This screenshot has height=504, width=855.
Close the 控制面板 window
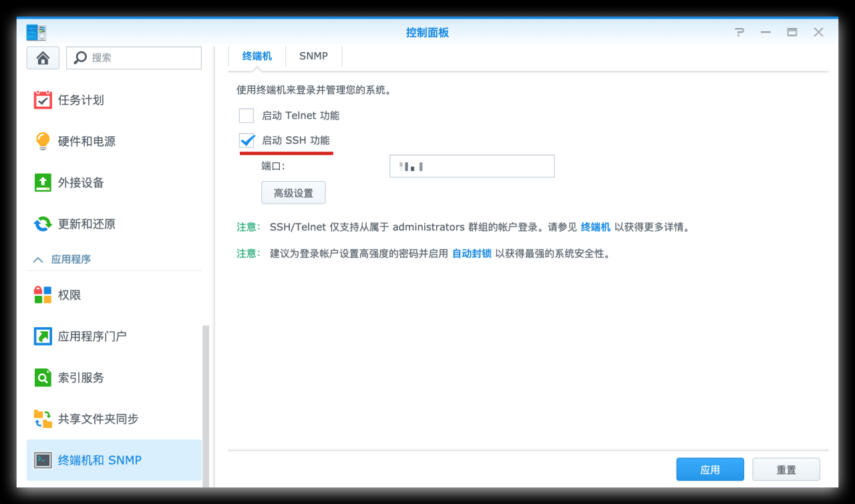click(x=818, y=32)
